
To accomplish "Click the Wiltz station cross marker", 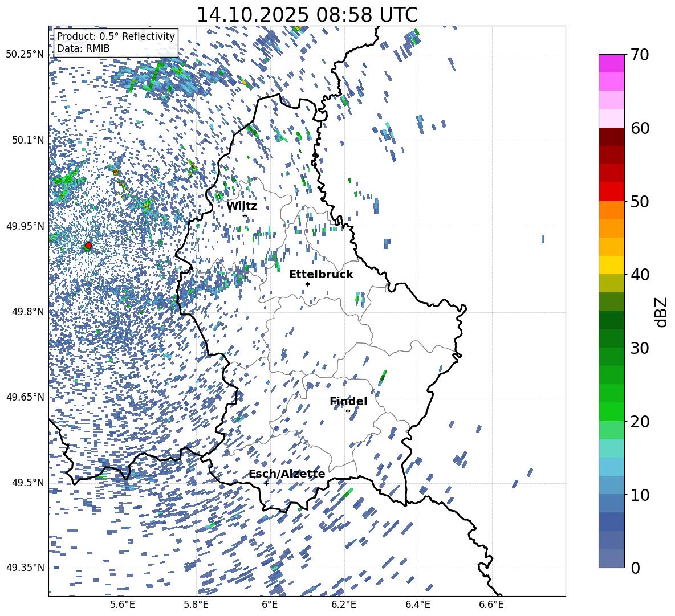I will point(245,215).
